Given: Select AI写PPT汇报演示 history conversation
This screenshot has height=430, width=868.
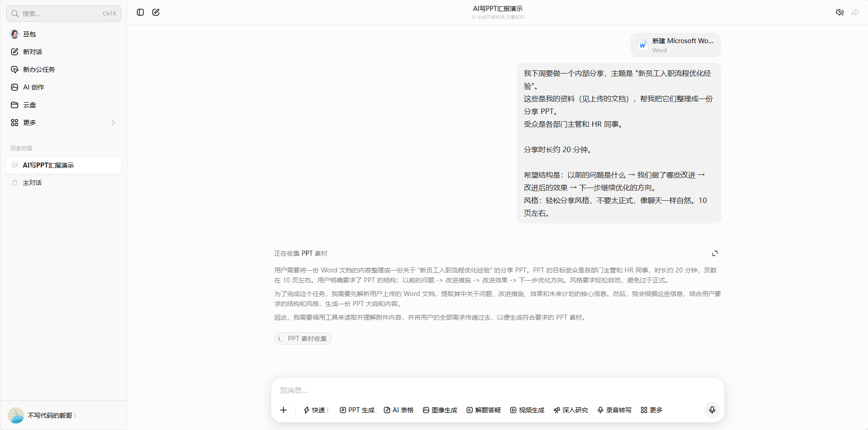Looking at the screenshot, I should [64, 165].
